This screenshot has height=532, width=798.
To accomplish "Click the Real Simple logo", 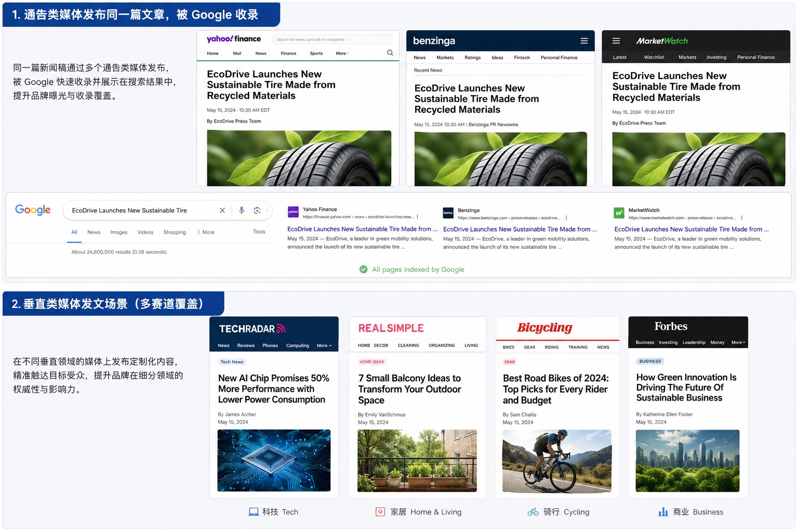I will [x=391, y=328].
